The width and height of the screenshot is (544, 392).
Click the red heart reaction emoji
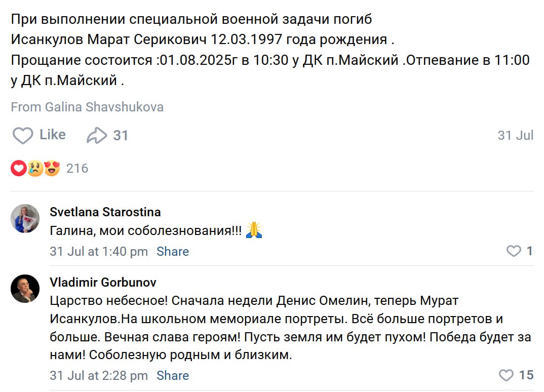[19, 168]
